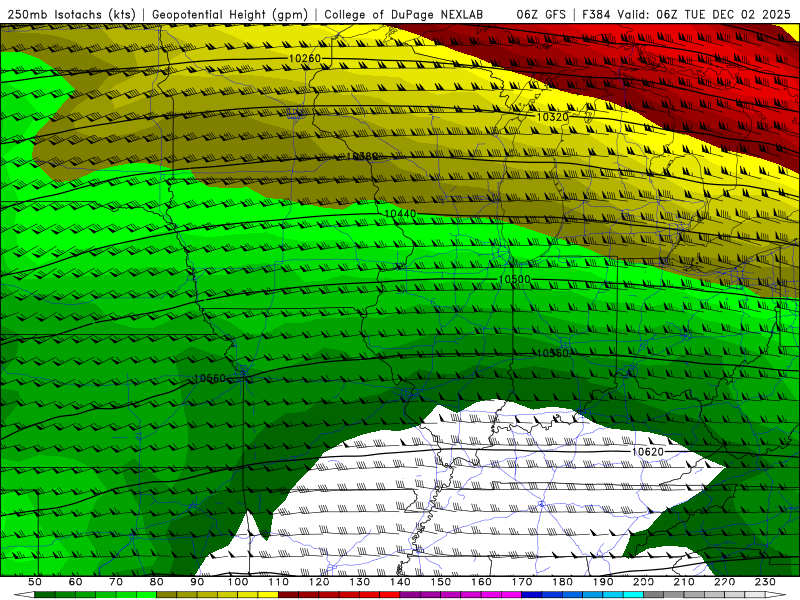Image resolution: width=800 pixels, height=600 pixels.
Task: Click the 80 value on the color scale
Action: point(157,582)
